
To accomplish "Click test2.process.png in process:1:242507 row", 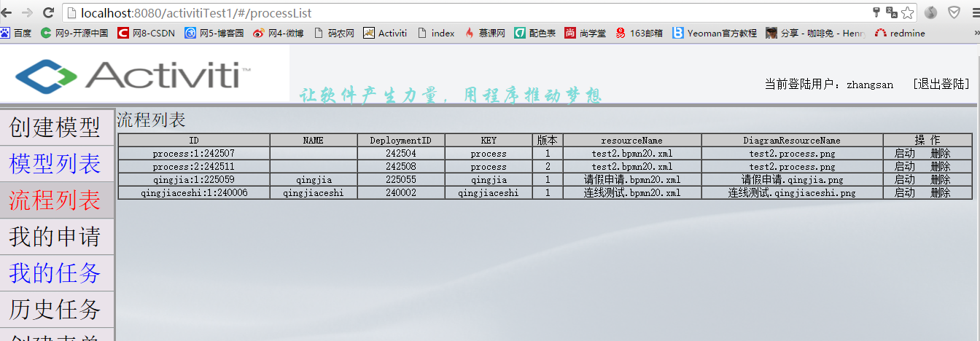I will point(793,154).
